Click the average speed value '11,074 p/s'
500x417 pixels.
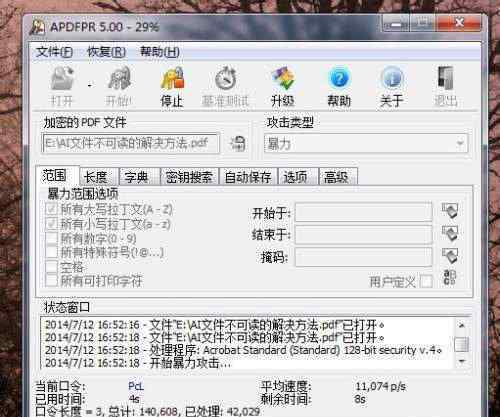click(x=380, y=387)
